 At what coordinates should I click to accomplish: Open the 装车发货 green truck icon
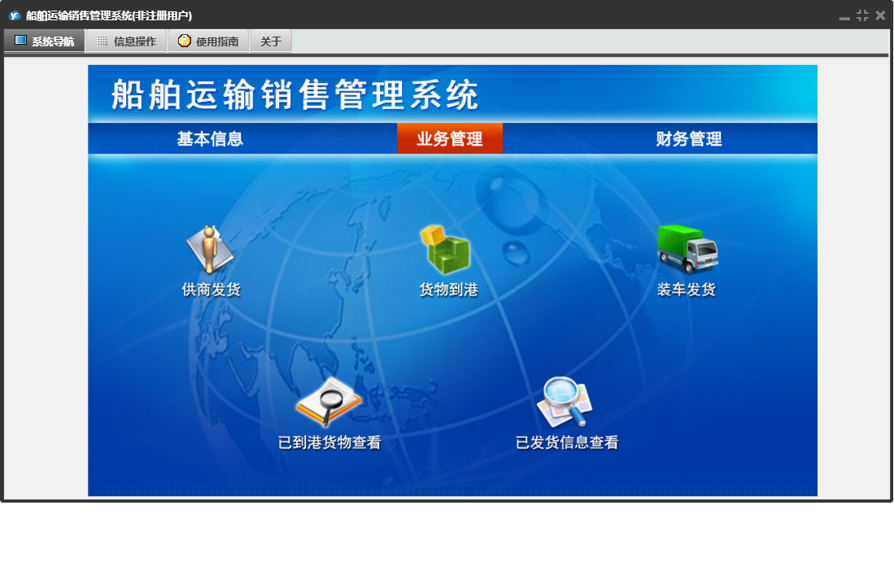tap(687, 249)
